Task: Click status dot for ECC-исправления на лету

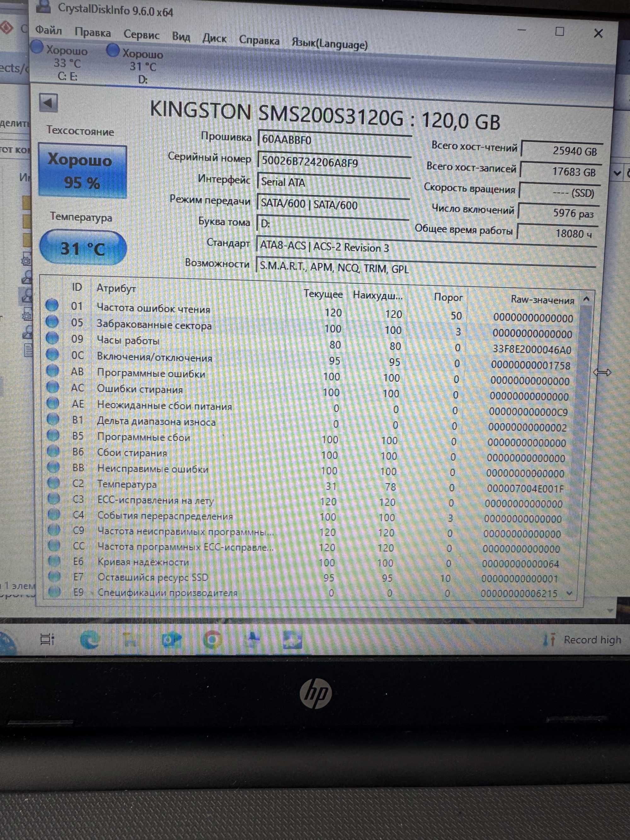Action: pyautogui.click(x=54, y=499)
